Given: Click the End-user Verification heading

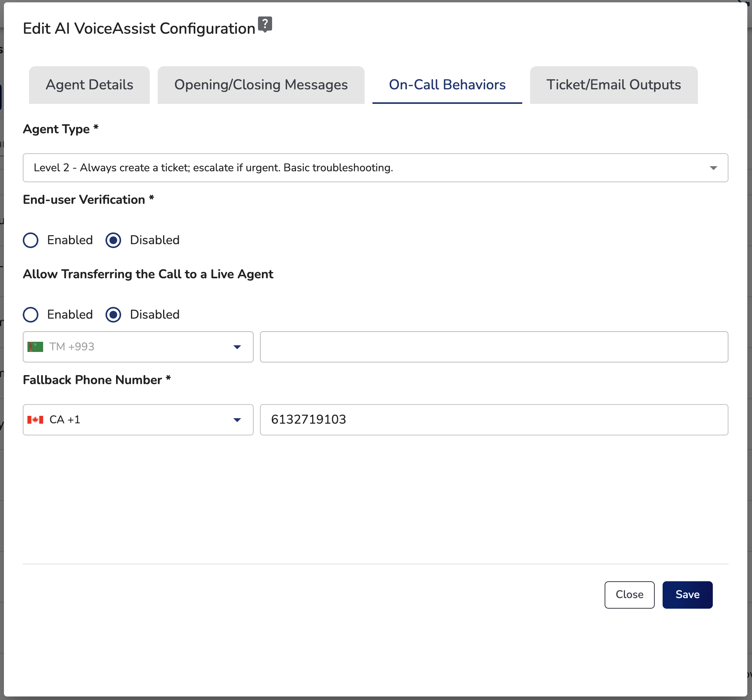Looking at the screenshot, I should click(89, 199).
